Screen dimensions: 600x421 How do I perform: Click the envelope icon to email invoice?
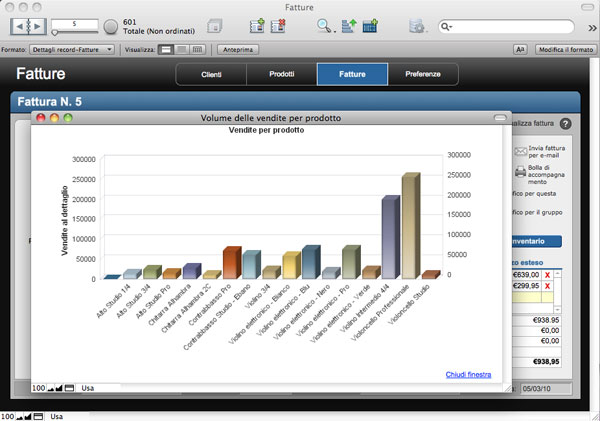point(520,152)
